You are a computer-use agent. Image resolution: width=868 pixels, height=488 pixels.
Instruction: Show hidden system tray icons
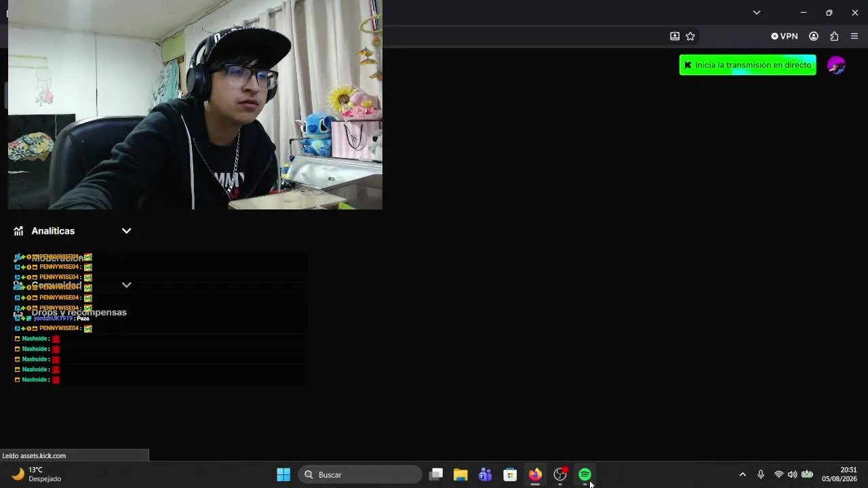click(x=743, y=474)
